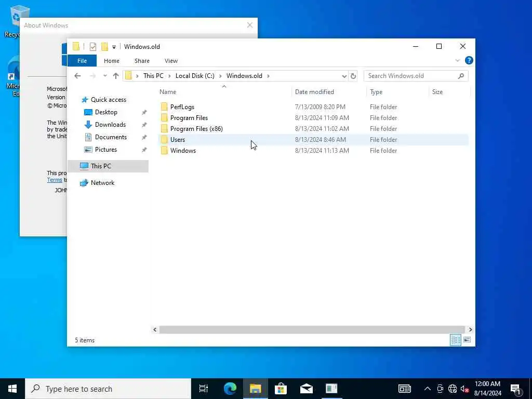Open File Explorer Help question mark
The height and width of the screenshot is (399, 532).
click(x=469, y=60)
